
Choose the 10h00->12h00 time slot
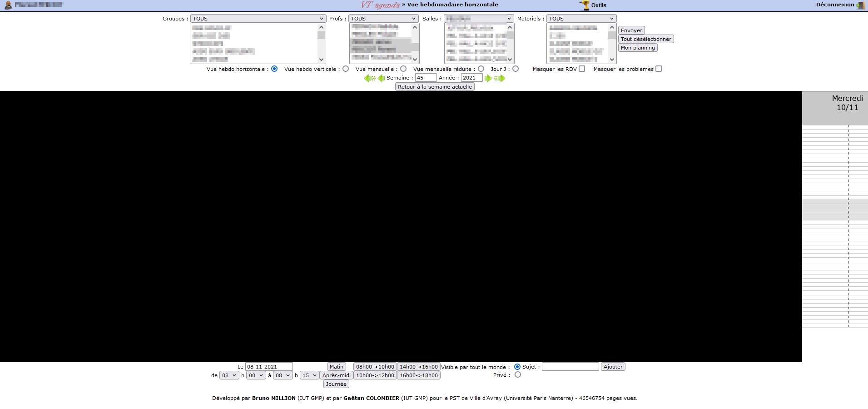point(375,375)
